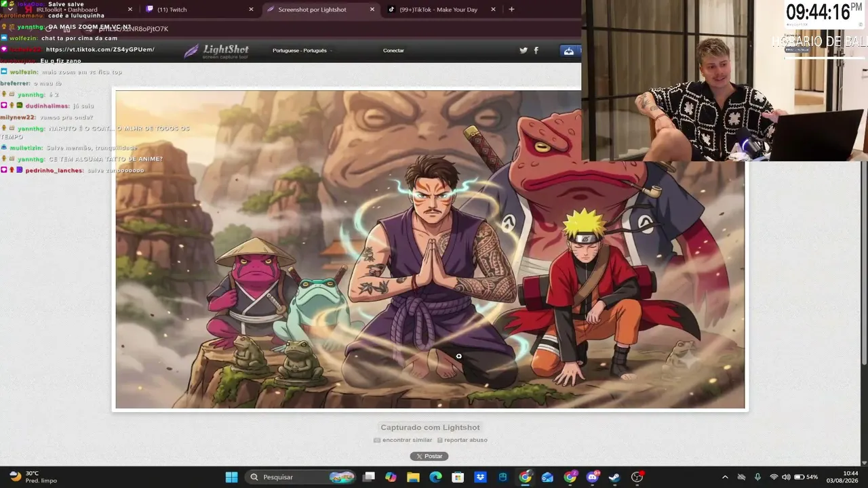
Task: Open the weather widget showing 30°C
Action: (x=33, y=477)
